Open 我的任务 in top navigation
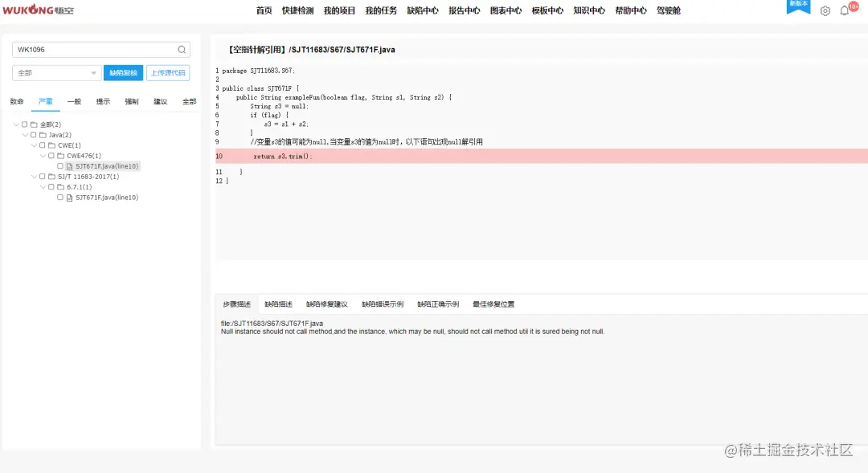This screenshot has height=473, width=868. tap(381, 10)
